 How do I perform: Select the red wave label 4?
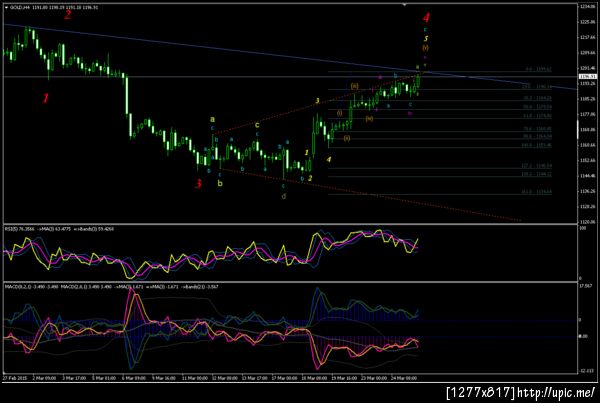click(x=426, y=18)
